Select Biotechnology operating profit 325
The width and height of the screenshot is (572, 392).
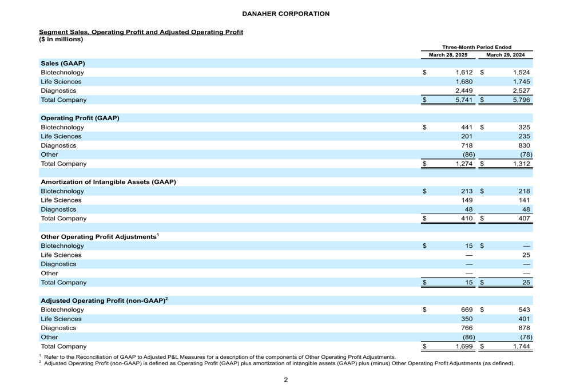(x=525, y=128)
